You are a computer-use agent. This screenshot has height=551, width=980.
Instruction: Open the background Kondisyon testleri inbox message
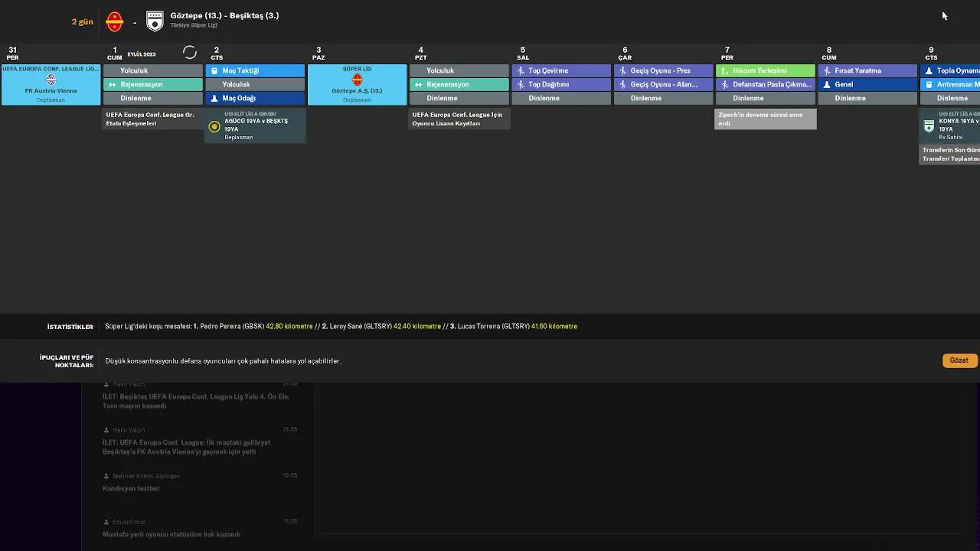pyautogui.click(x=131, y=488)
